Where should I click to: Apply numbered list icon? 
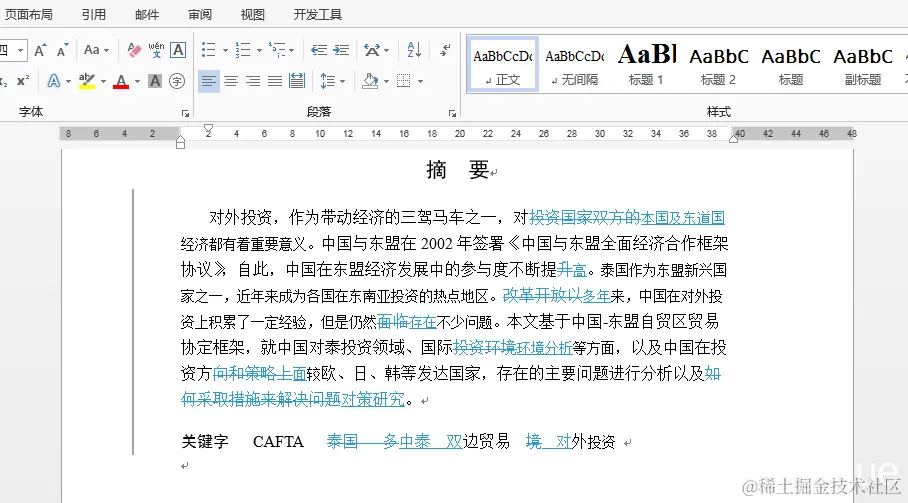coord(243,50)
